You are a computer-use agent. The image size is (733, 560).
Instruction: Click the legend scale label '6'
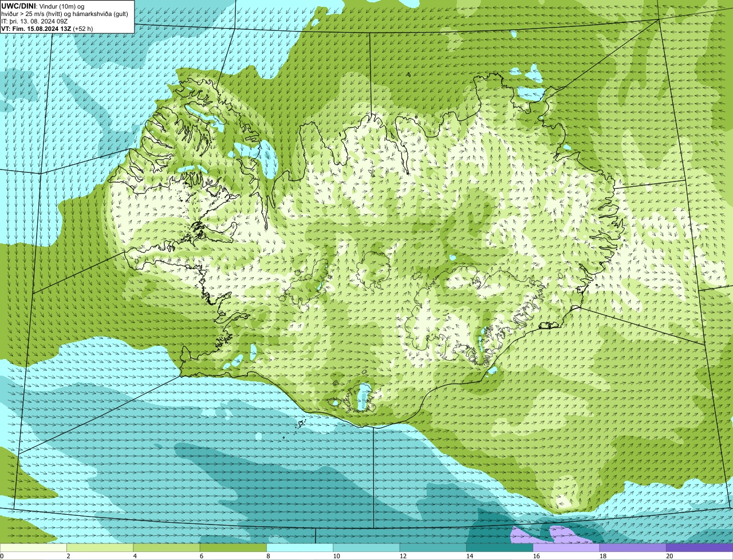(201, 556)
